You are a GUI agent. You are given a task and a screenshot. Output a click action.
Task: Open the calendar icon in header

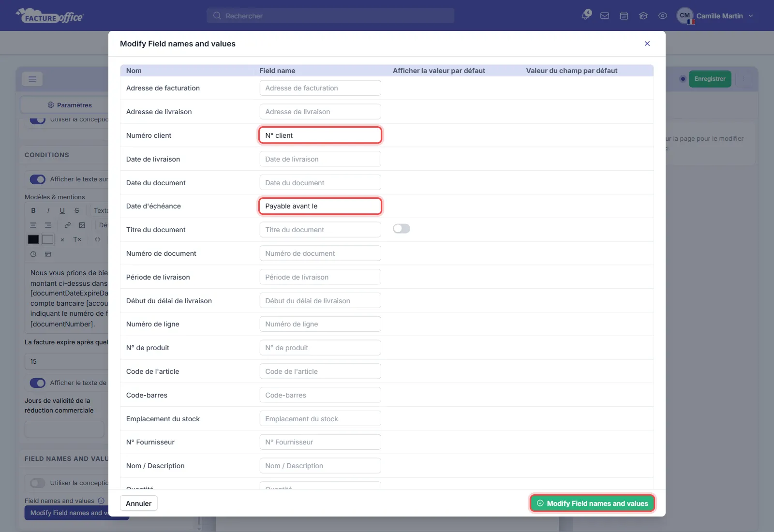(x=624, y=16)
